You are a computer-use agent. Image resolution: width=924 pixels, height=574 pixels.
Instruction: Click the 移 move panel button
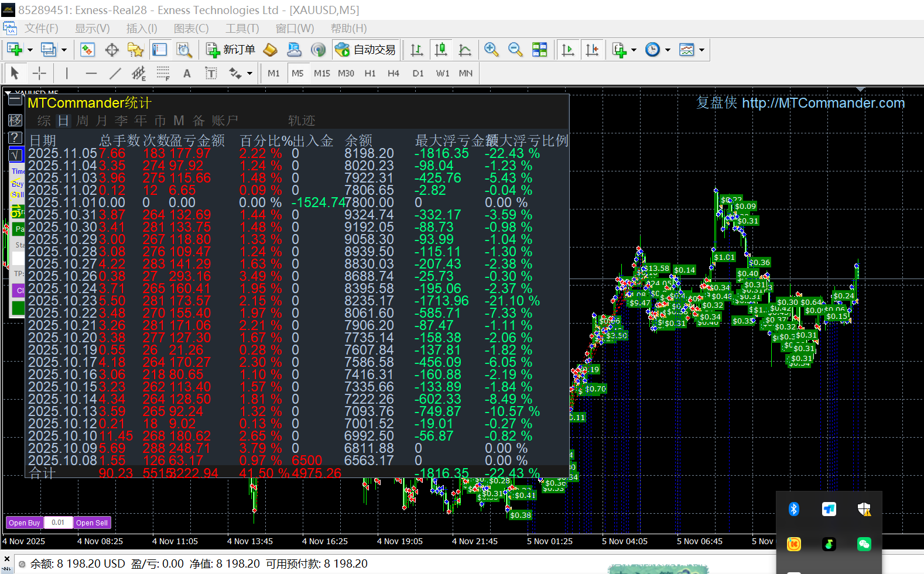point(15,120)
